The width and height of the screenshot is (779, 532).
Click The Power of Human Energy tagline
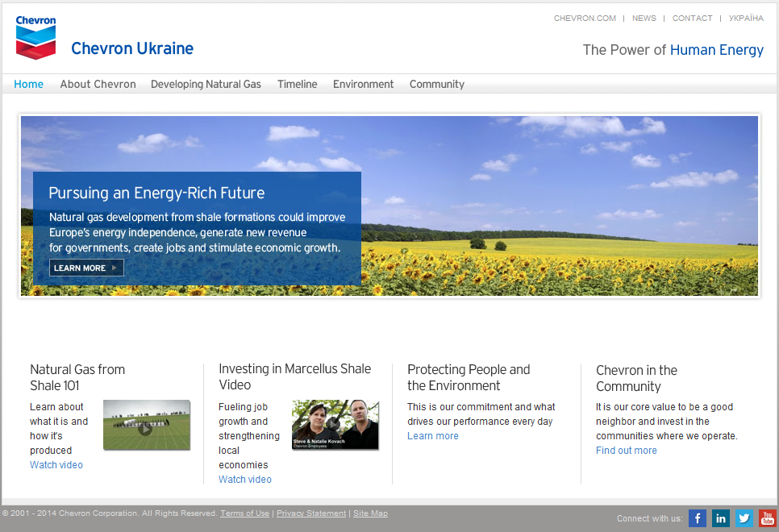point(673,50)
